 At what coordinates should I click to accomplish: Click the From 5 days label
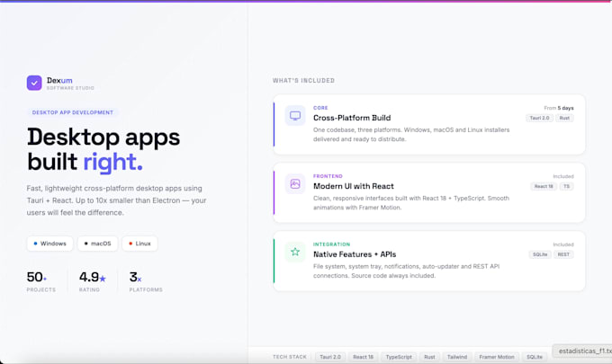(559, 108)
